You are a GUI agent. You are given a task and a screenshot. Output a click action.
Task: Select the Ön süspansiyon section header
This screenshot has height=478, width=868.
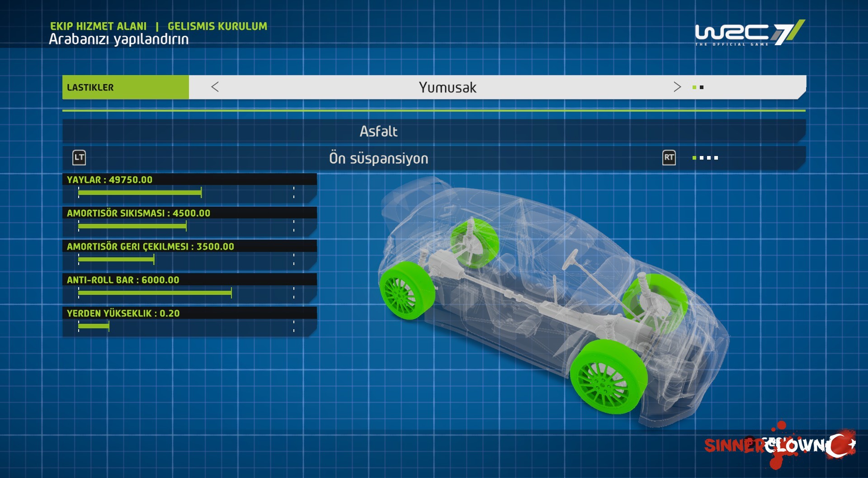(378, 158)
